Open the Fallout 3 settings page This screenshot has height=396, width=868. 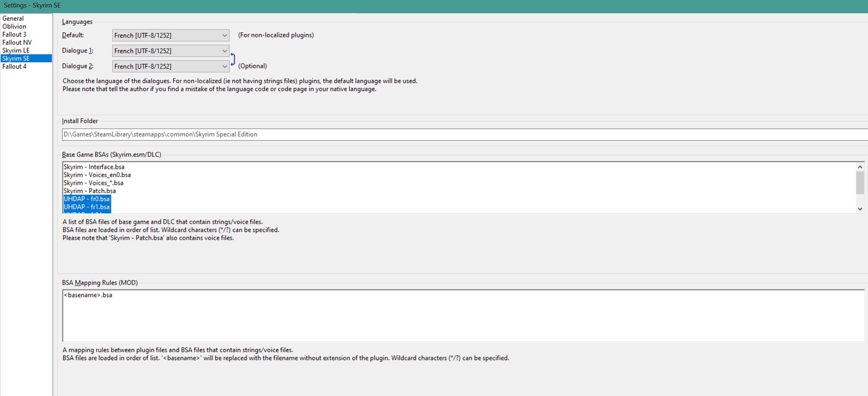click(14, 34)
